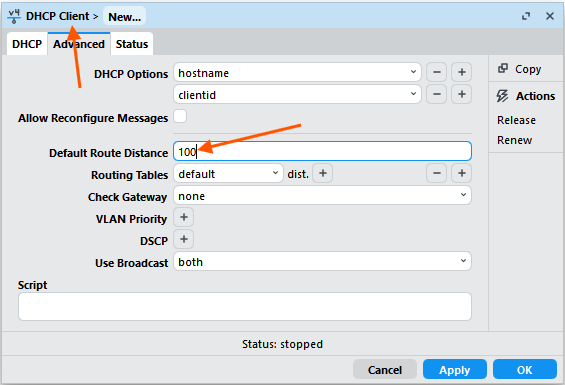Viewport: 565px width, 385px height.
Task: Click the Status: stopped text
Action: (282, 344)
